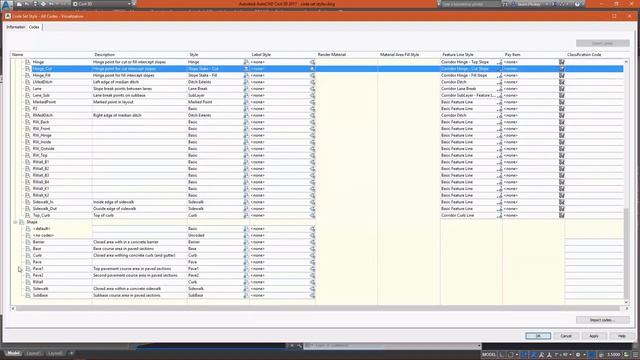The image size is (640, 360).
Task: Click label style picker icon for Base row
Action: (312, 249)
